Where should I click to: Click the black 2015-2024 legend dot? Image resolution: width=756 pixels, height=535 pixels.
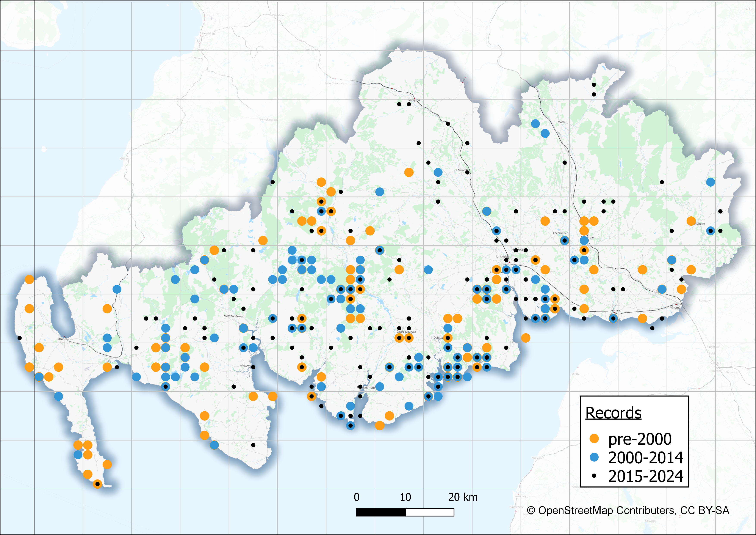pos(594,476)
